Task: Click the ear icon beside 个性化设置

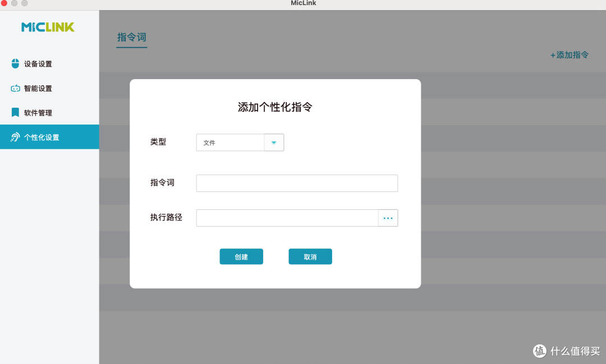Action: coord(15,137)
